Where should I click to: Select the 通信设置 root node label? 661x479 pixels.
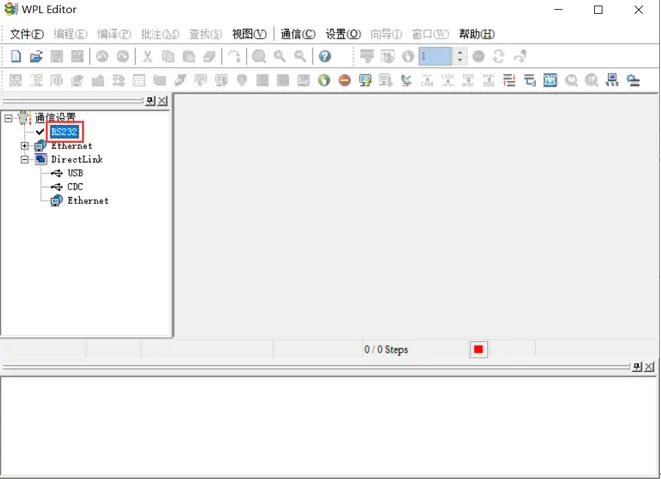55,117
